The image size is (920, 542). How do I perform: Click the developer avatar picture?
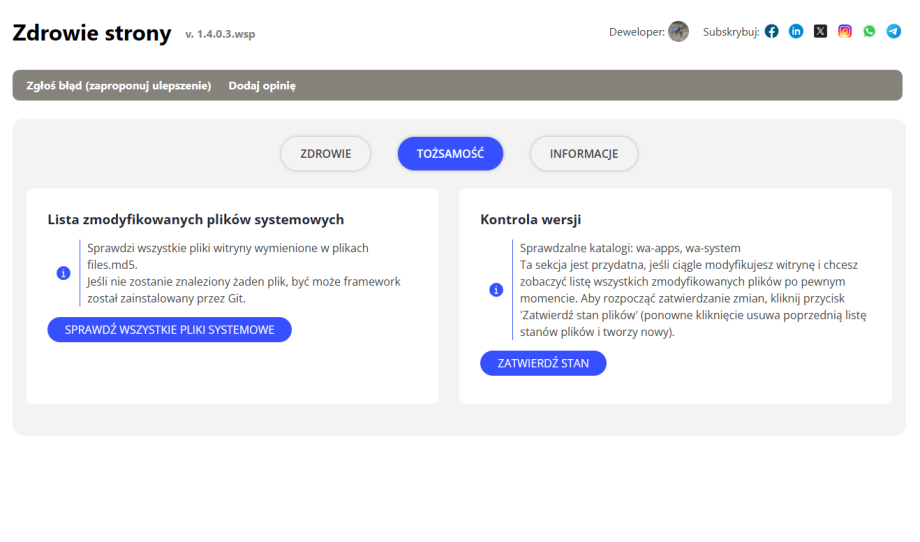678,32
